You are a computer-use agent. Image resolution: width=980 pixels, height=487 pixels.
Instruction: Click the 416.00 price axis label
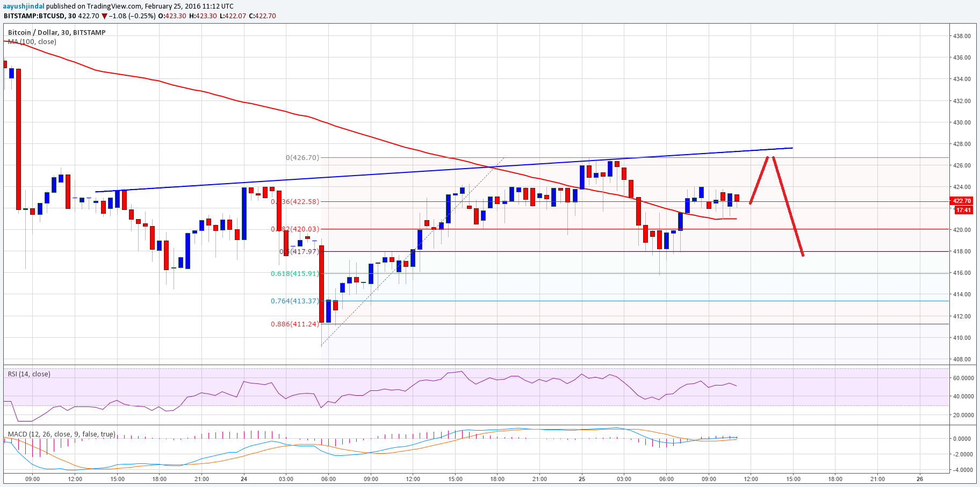point(961,273)
